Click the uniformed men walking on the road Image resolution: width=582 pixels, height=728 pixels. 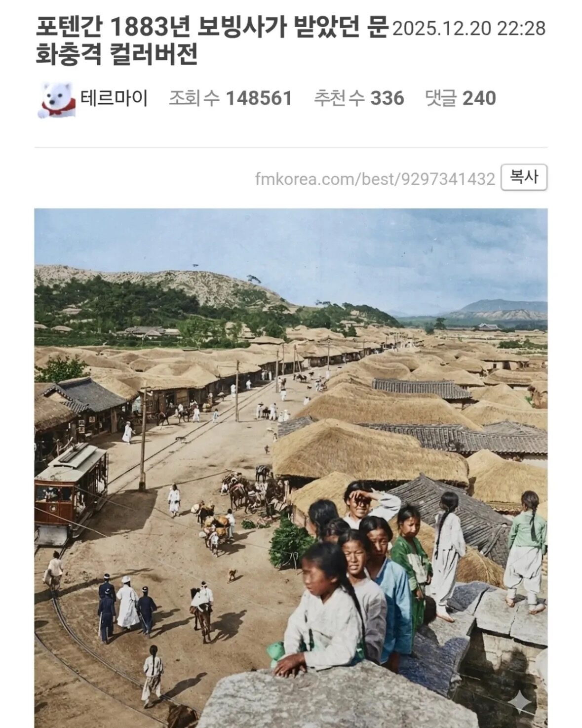pyautogui.click(x=127, y=607)
